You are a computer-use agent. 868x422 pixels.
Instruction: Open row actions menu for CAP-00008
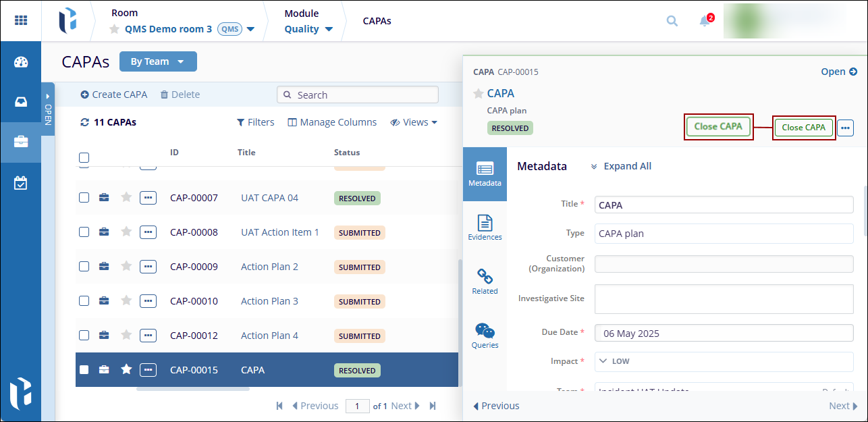pos(148,232)
